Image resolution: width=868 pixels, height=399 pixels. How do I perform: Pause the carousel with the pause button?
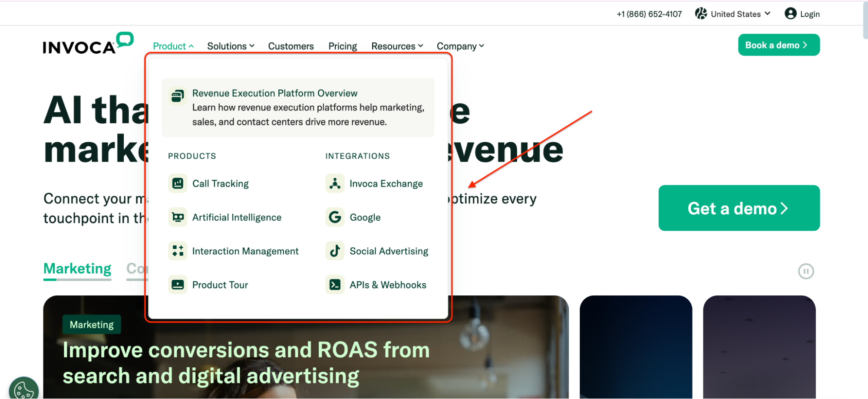point(806,271)
